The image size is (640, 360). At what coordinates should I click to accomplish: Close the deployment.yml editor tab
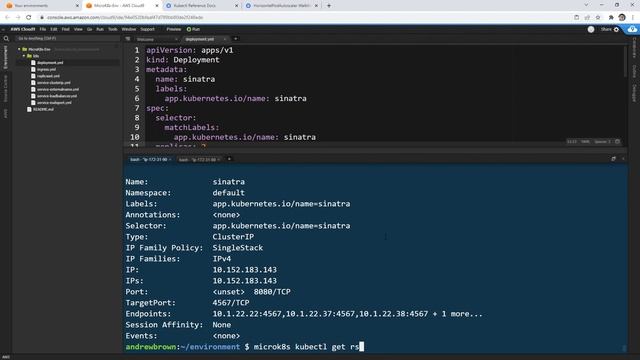tap(224, 39)
